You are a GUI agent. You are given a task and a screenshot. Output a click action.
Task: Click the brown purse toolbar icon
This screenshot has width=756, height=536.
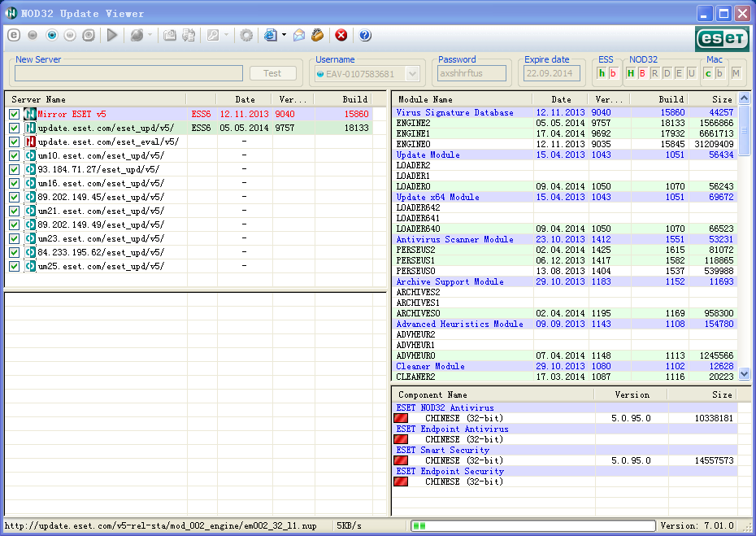(317, 35)
